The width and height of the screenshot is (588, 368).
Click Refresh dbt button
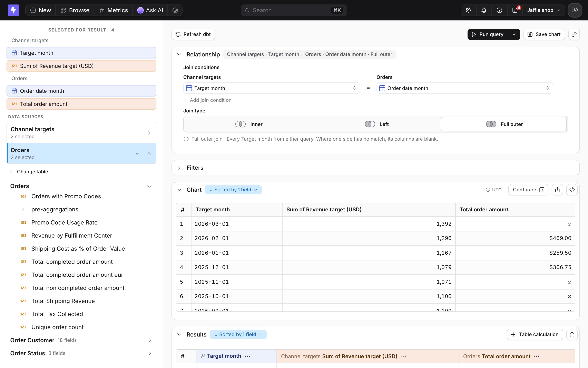(193, 34)
